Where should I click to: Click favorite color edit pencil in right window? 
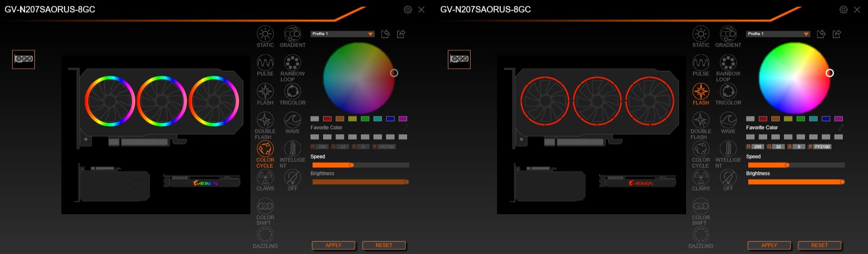click(841, 127)
